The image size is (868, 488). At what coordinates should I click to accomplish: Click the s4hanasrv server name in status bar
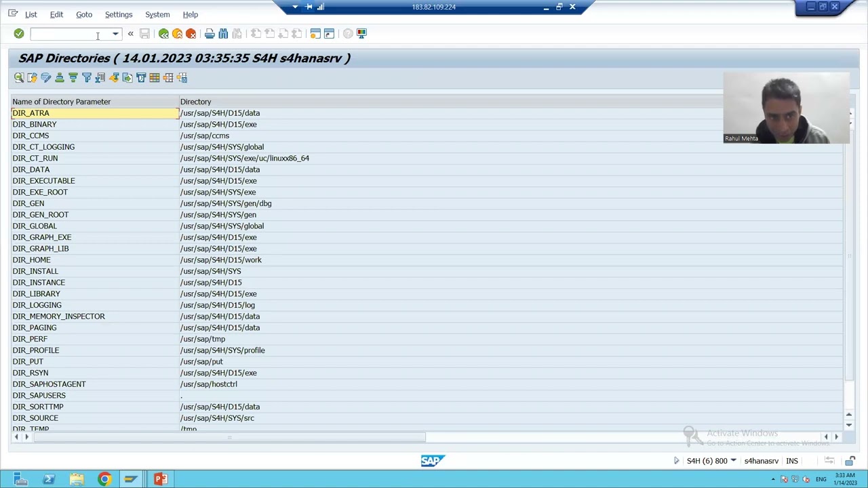pyautogui.click(x=762, y=461)
